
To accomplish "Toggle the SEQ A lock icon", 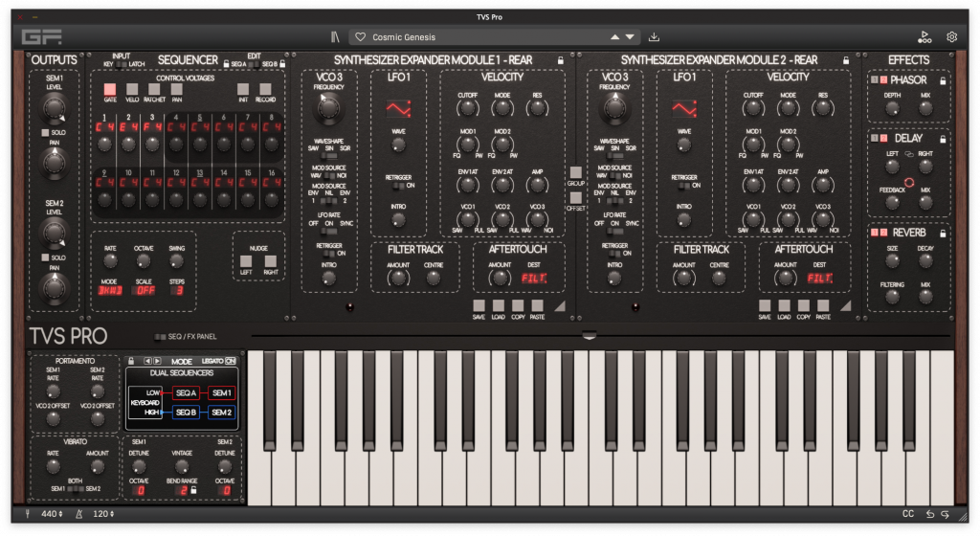I will coord(226,64).
